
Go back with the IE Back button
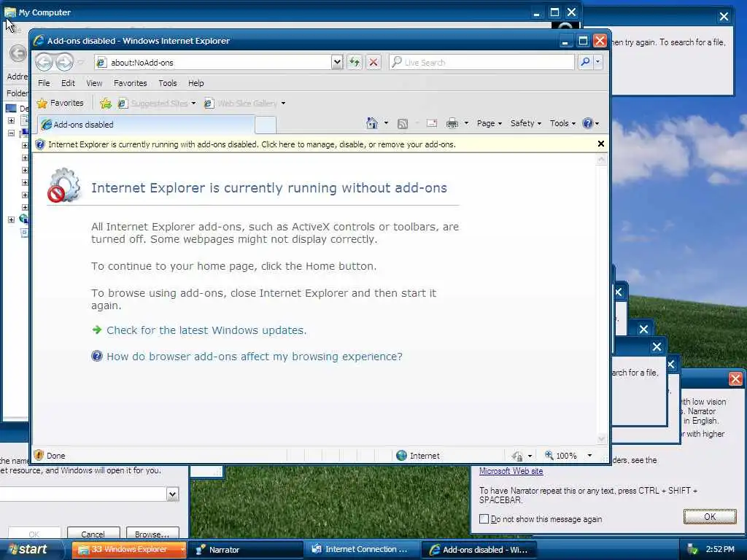(44, 62)
